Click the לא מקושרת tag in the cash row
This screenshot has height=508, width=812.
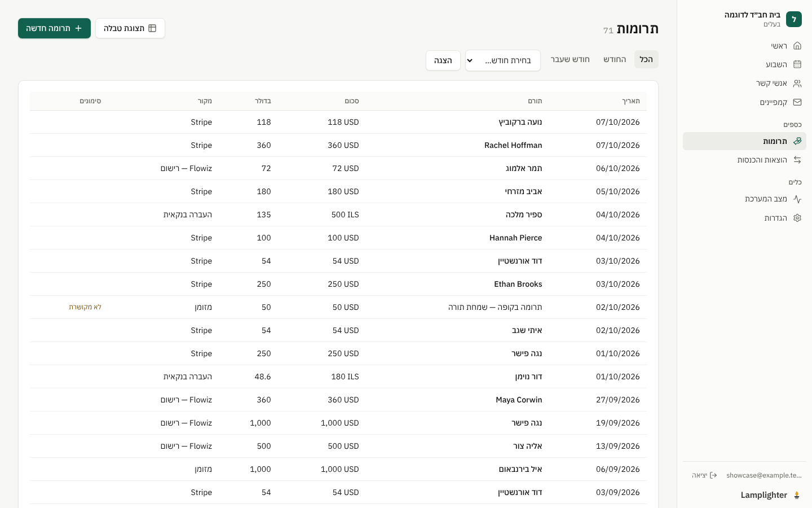85,307
